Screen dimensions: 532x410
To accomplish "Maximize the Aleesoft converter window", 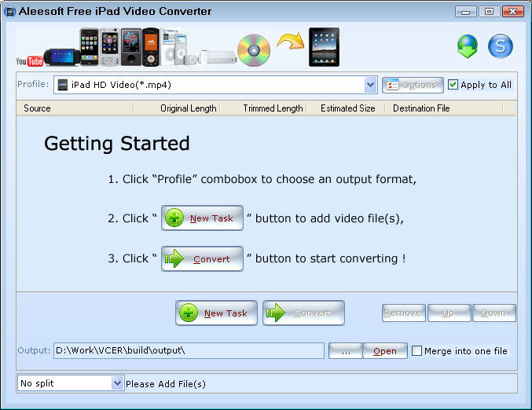I will pos(489,12).
